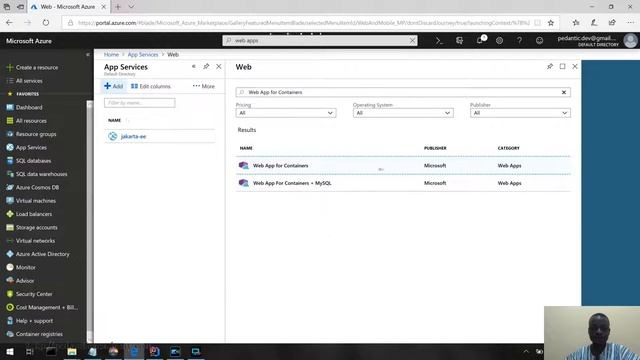Pin the App Services blade
The image size is (640, 360).
tap(206, 66)
